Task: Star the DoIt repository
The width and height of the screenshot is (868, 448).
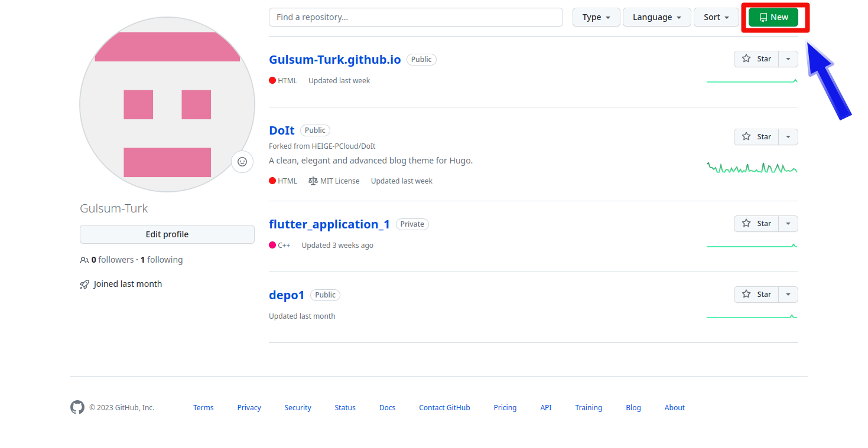Action: pos(756,137)
